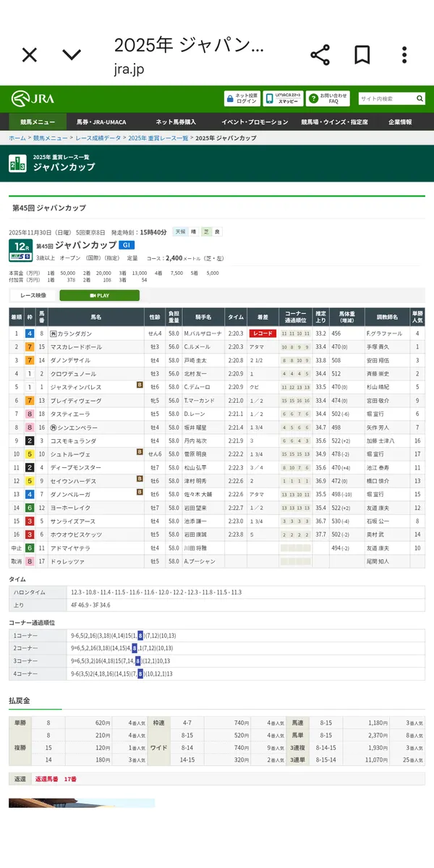Click the JRA logo in the header
This screenshot has height=868, width=434.
[x=33, y=99]
